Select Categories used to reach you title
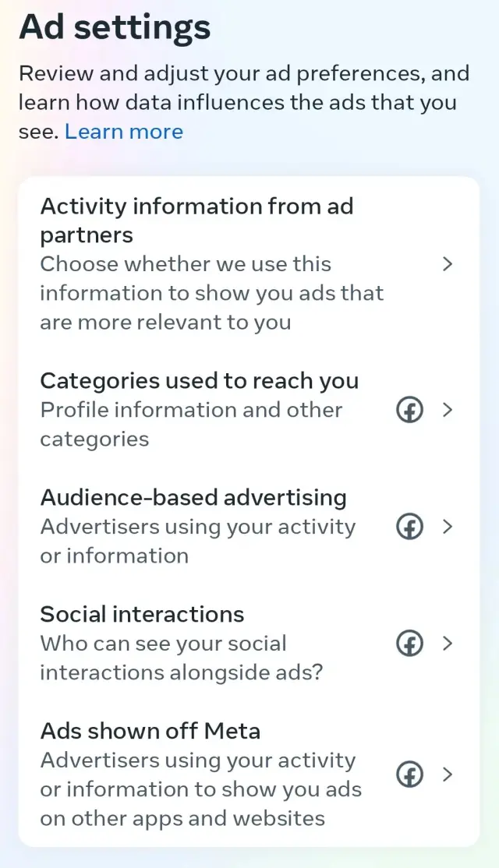 tap(200, 381)
